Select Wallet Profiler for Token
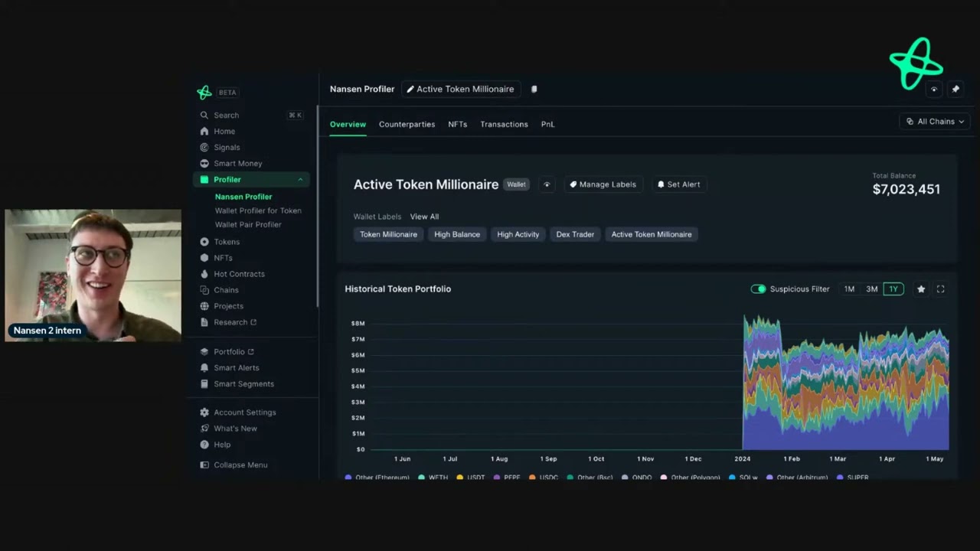The height and width of the screenshot is (551, 980). tap(258, 210)
